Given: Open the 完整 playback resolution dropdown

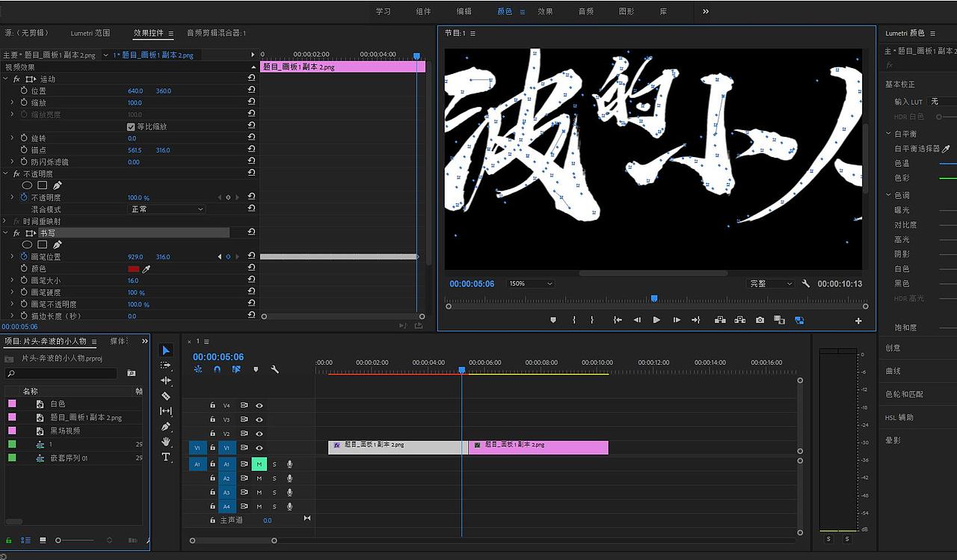Looking at the screenshot, I should 770,284.
